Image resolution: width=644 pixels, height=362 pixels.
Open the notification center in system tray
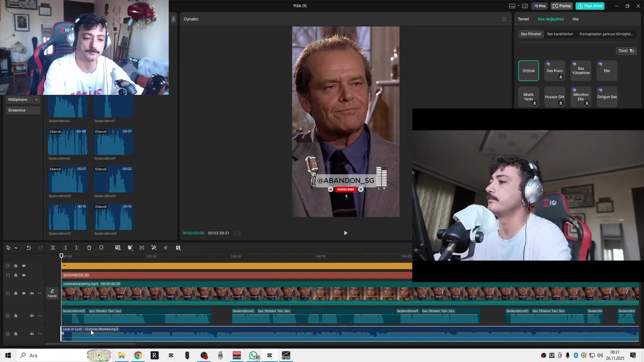click(633, 355)
